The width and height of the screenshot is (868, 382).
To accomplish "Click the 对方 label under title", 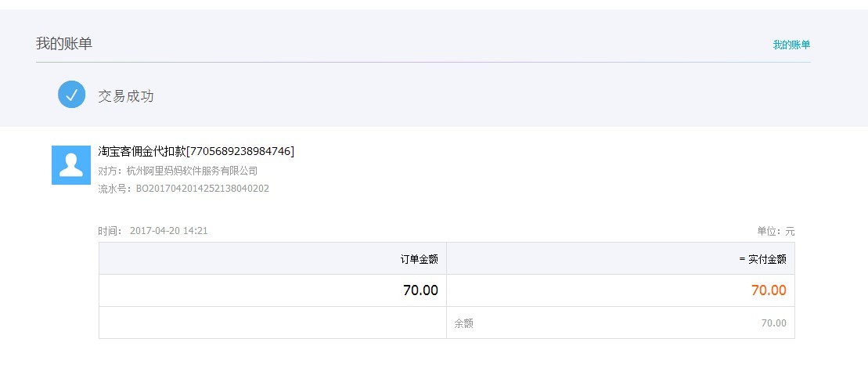I will click(x=111, y=171).
